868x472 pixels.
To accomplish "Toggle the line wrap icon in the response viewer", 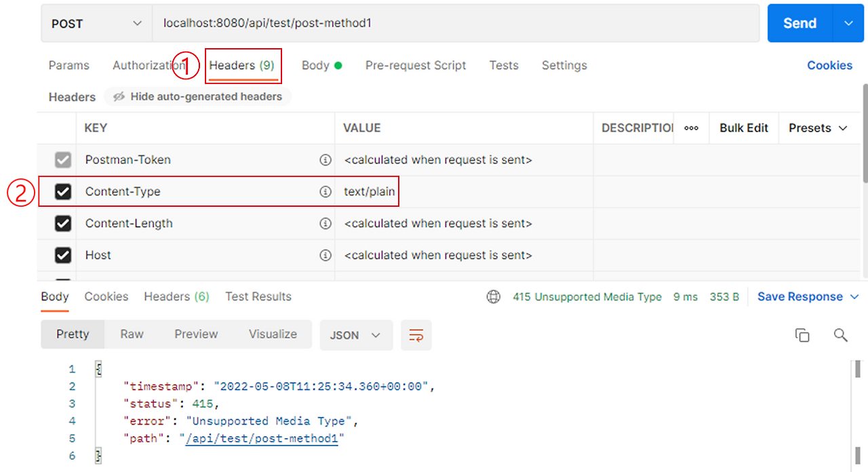I will point(416,335).
